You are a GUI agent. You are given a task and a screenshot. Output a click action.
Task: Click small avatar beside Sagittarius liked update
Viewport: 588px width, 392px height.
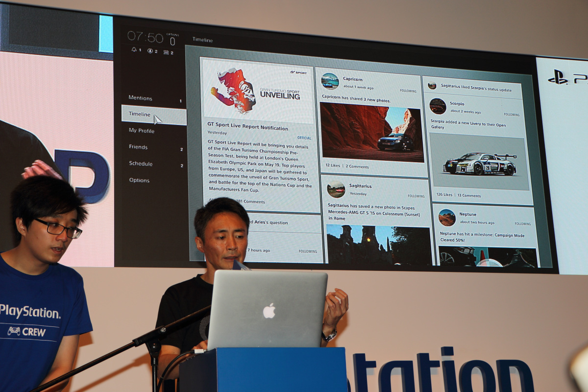(x=432, y=85)
